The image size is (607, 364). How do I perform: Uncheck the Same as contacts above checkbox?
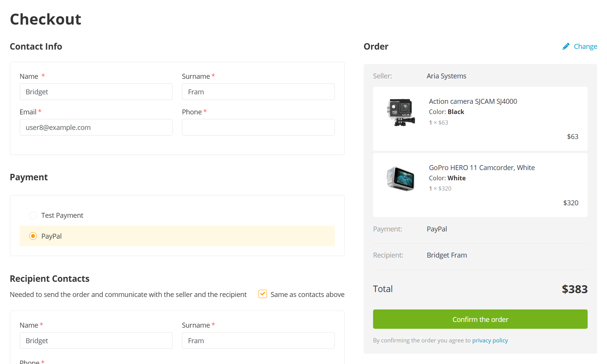coord(263,294)
